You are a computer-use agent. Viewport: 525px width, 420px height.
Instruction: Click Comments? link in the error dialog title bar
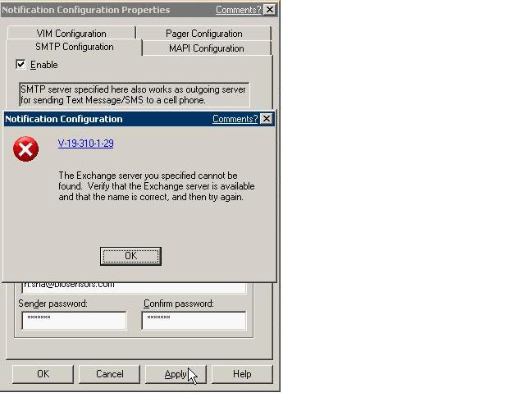click(235, 119)
